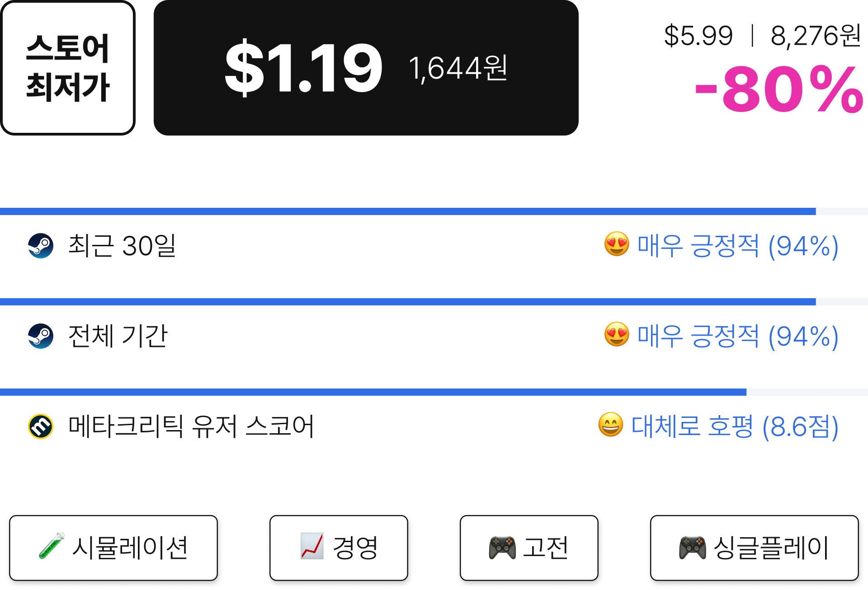The image size is (868, 590).
Task: Click the heart-eyes emoji on 최근 30일 row
Action: point(617,244)
